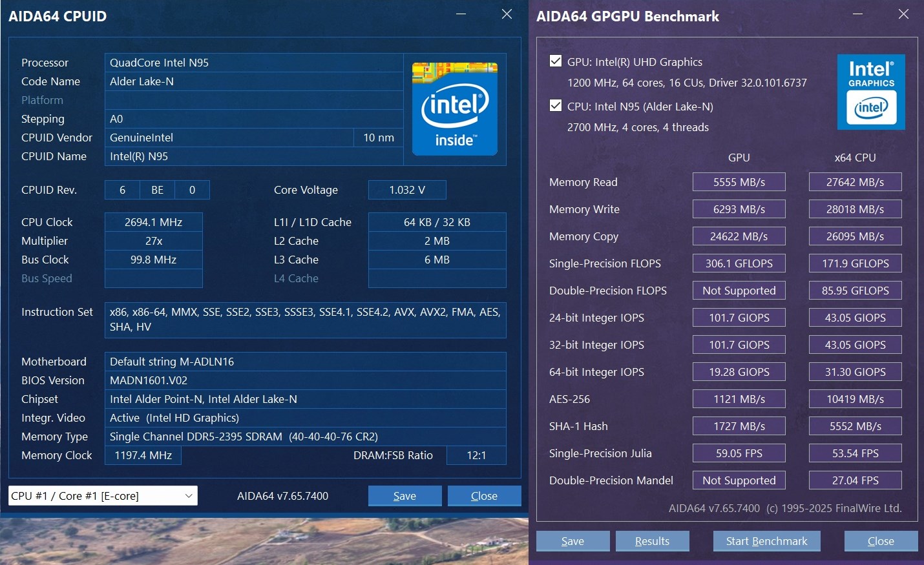Click the CPU Clock value '2694.1 MHz'
This screenshot has height=565, width=924.
(x=154, y=222)
